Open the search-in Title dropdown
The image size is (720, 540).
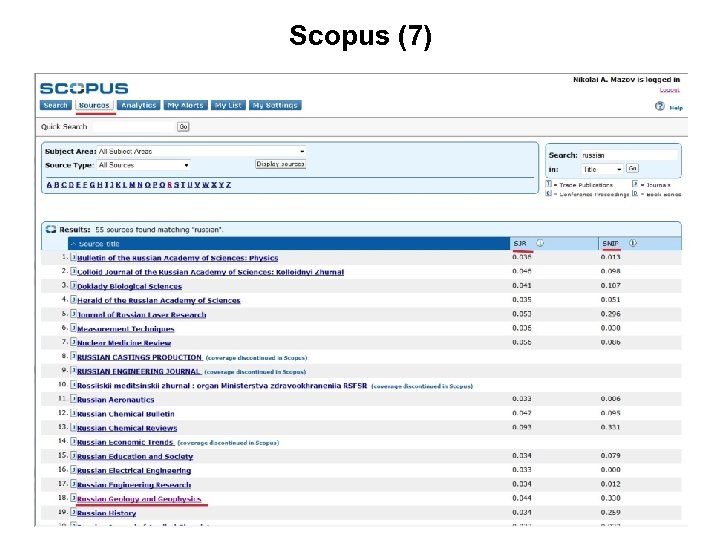[x=602, y=169]
